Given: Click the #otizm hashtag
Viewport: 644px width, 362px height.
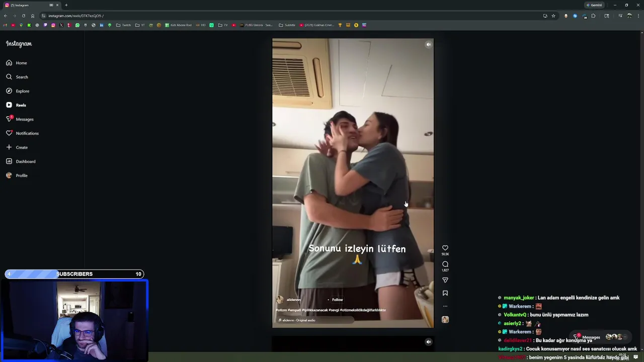Looking at the screenshot, I should point(281,310).
